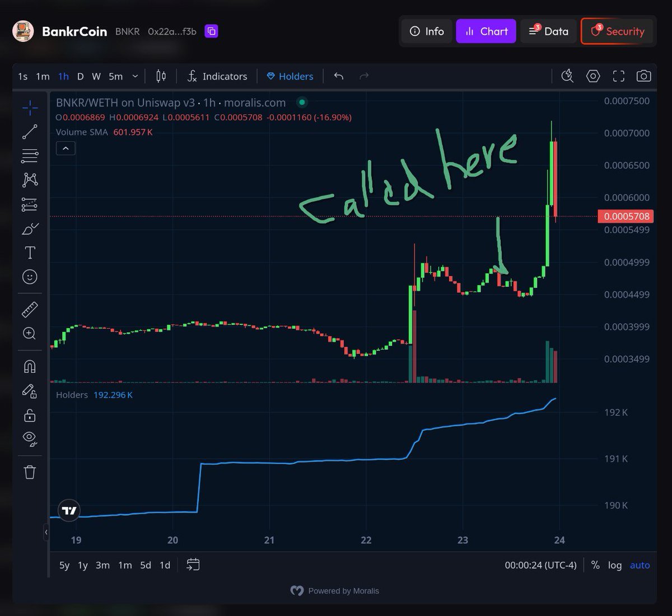Select the trend line drawing tool
This screenshot has width=672, height=616.
tap(30, 132)
